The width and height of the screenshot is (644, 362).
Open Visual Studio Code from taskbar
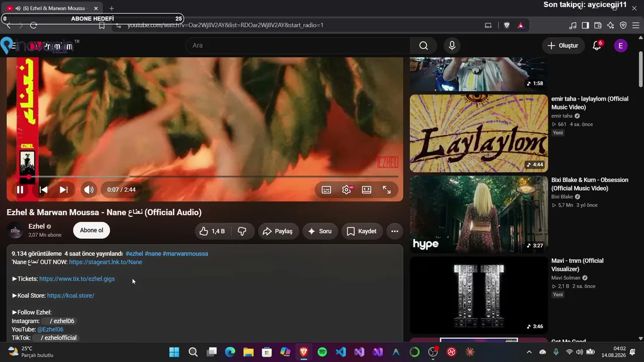tap(341, 352)
